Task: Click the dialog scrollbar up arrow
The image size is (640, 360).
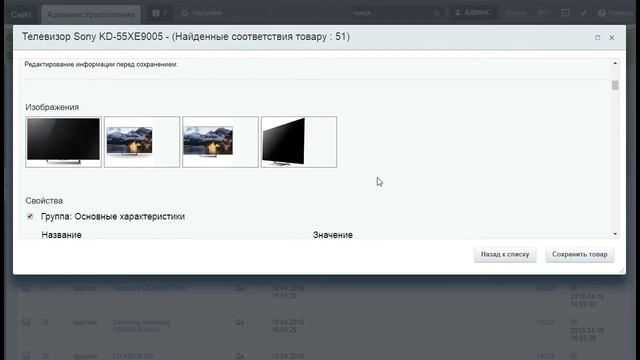Action: click(615, 63)
